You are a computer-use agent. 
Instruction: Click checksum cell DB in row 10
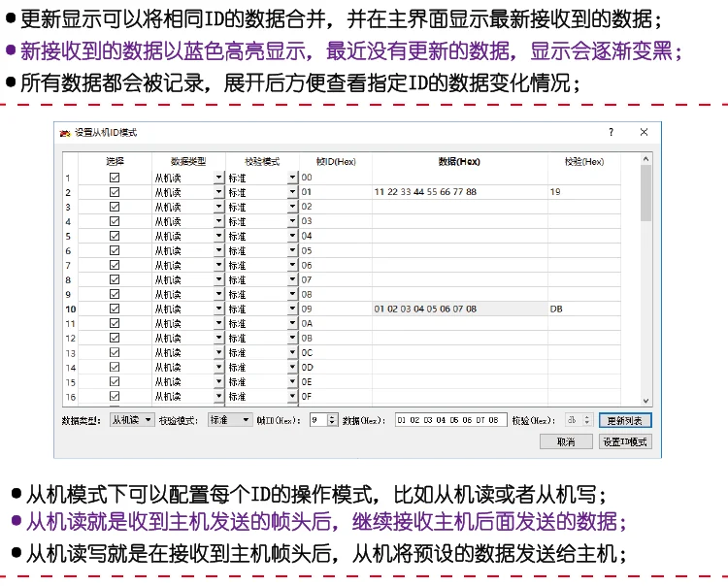[584, 309]
